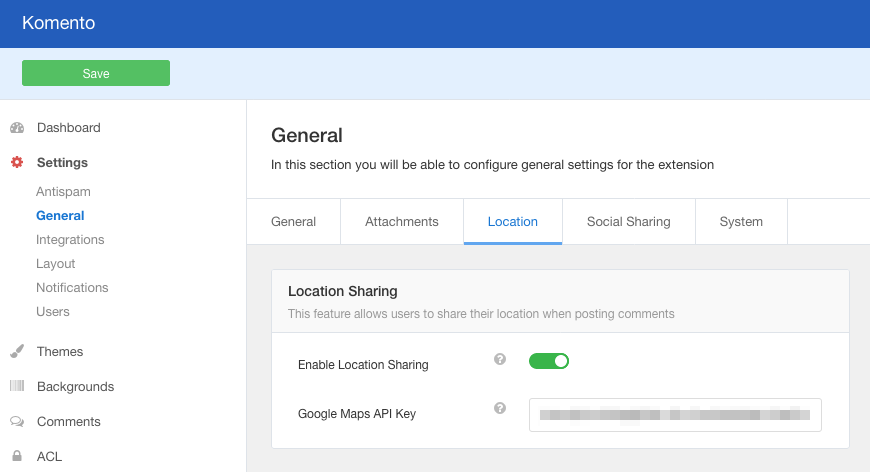The height and width of the screenshot is (472, 870).
Task: Disable the Enable Location Sharing toggle
Action: (549, 361)
